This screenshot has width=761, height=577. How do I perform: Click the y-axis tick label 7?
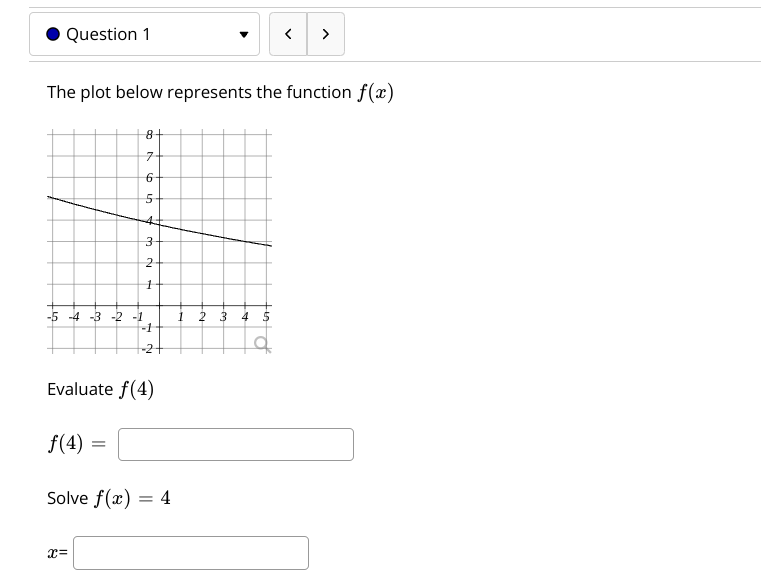149,156
